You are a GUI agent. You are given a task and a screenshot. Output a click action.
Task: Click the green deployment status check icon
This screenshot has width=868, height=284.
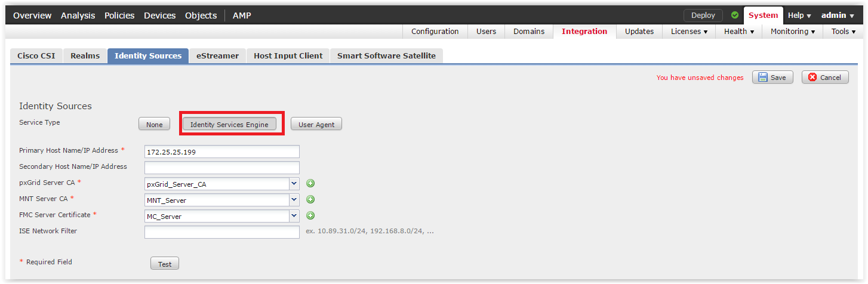[x=735, y=16]
